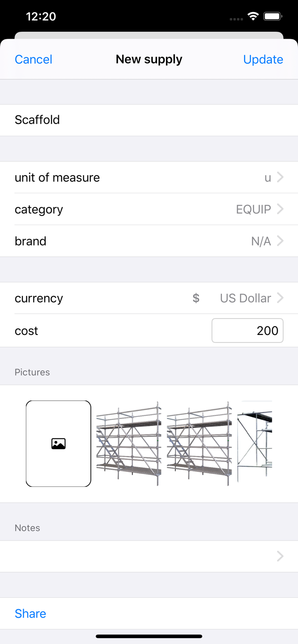Screen dimensions: 298x644
Task: Tap the New supply title
Action: click(x=149, y=59)
